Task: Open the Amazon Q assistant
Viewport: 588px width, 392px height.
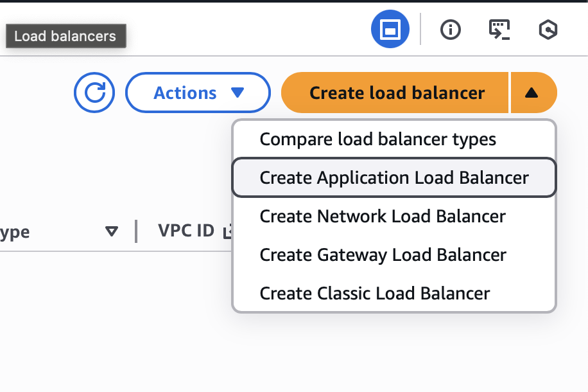Action: coord(548,29)
